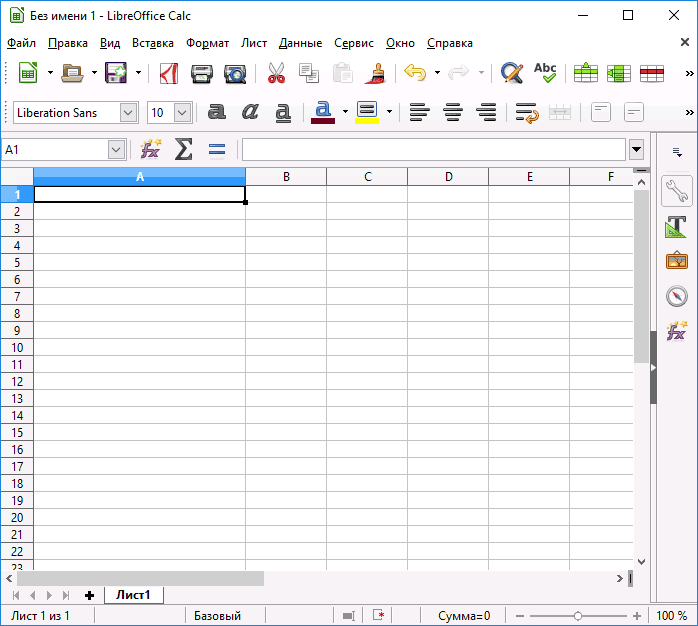
Task: Select the Лист1 sheet tab
Action: 134,595
